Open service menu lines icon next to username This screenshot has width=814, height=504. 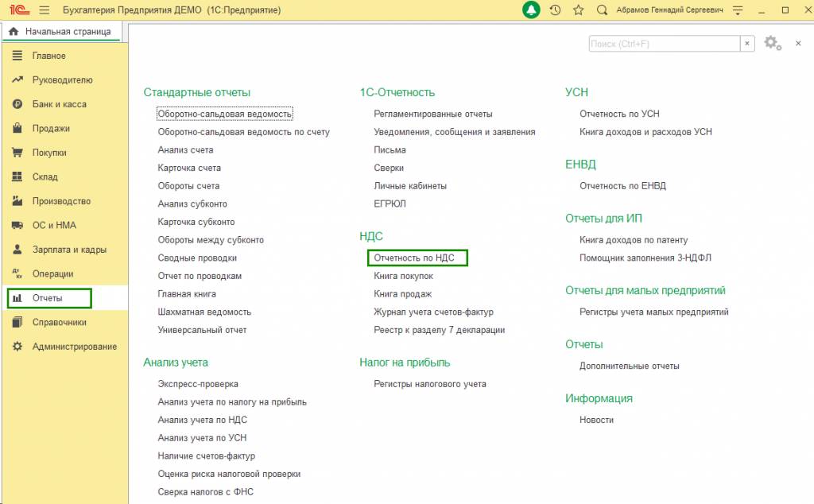tap(738, 10)
